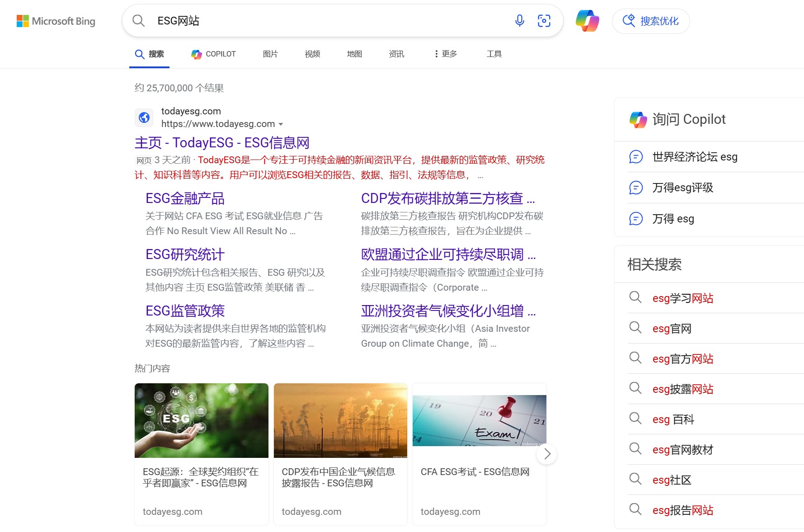This screenshot has width=804, height=532.
Task: Open CDP发布中国企业气候信息披露报告 card title
Action: pos(339,477)
